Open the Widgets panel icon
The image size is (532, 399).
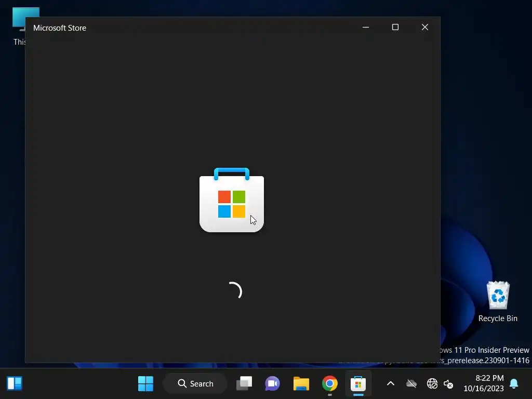pyautogui.click(x=15, y=384)
